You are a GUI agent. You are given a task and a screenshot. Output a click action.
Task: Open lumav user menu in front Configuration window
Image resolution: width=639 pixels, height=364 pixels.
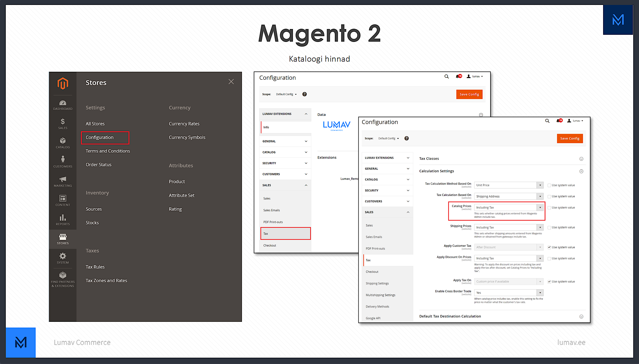[575, 121]
